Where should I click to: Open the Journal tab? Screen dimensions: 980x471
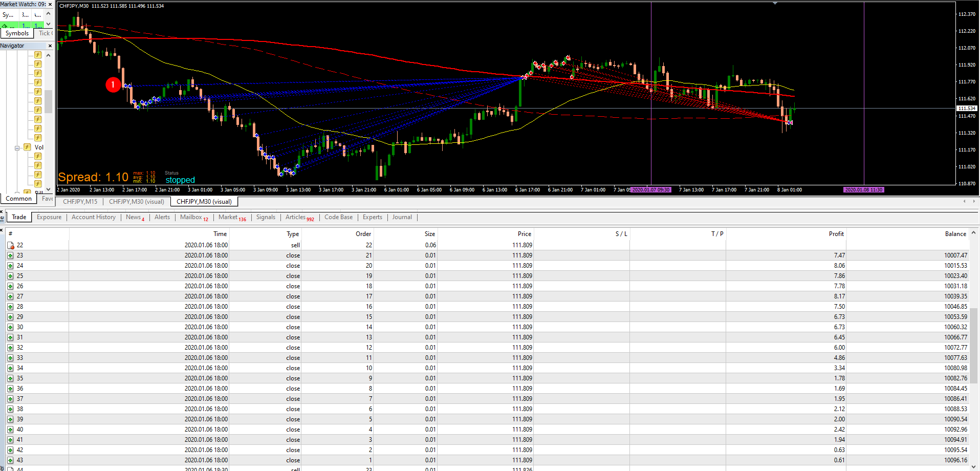tap(402, 217)
